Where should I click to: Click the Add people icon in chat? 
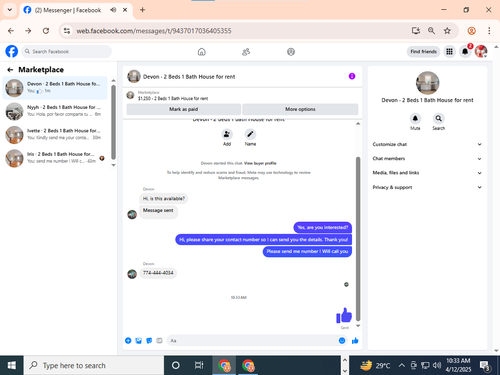[x=227, y=134]
